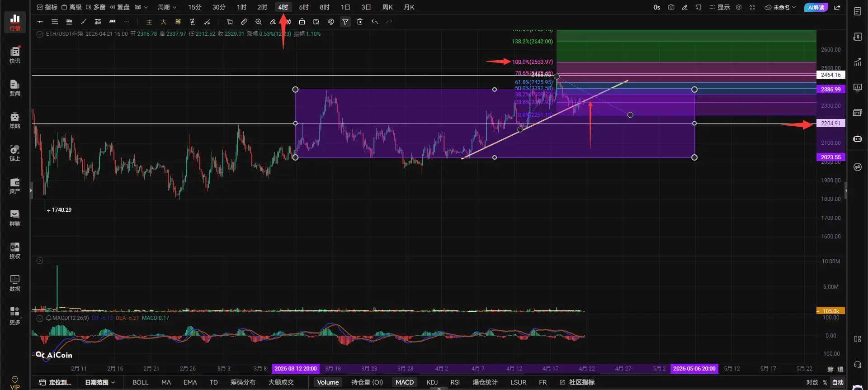This screenshot has width=868, height=390.
Task: Open the 多窗 multi-window button
Action: (x=95, y=7)
